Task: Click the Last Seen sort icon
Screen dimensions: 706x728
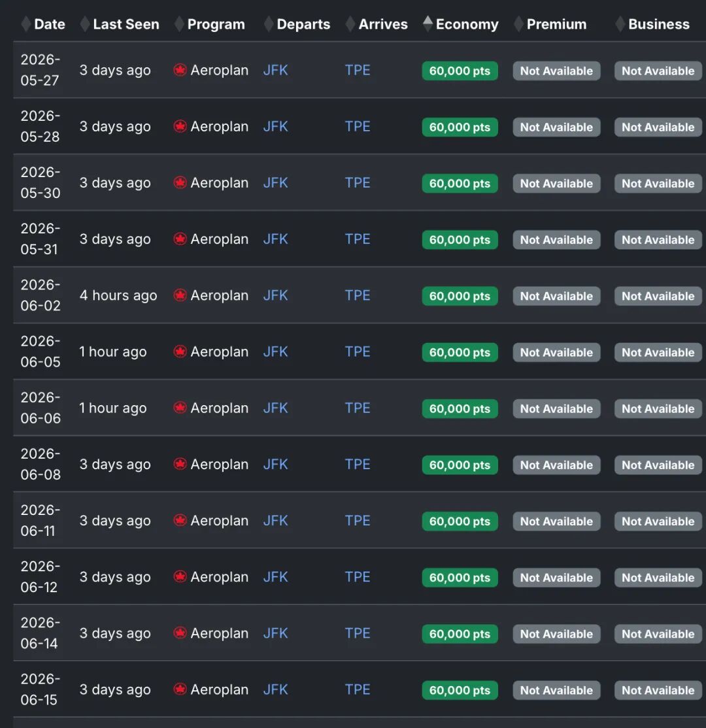Action: pos(84,24)
